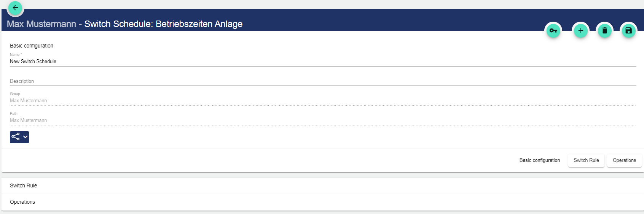Click into the Description field
Viewport: 644px width, 214px height.
pos(323,81)
